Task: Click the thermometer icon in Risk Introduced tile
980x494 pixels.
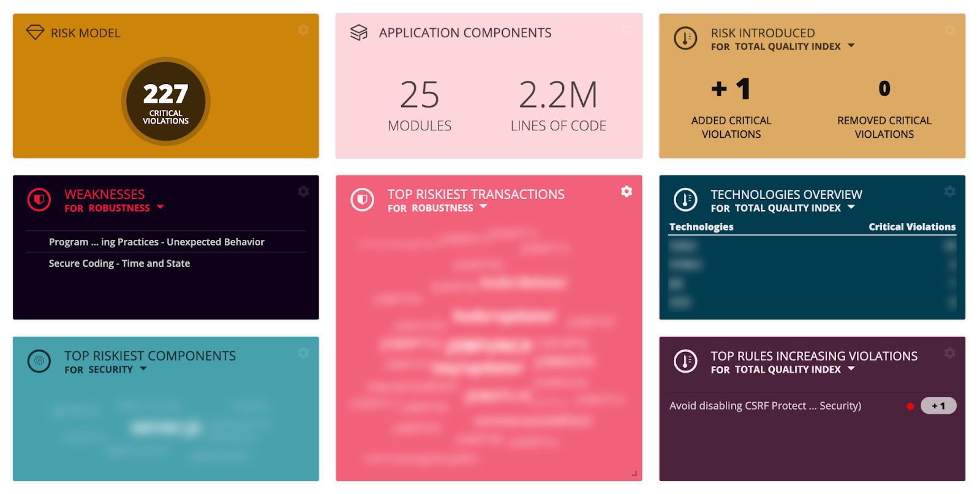Action: tap(685, 38)
